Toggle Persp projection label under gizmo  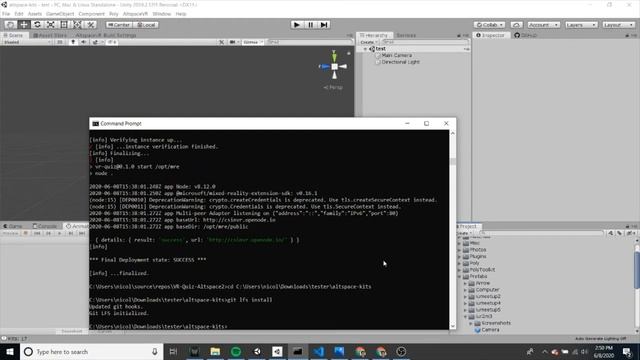point(333,87)
